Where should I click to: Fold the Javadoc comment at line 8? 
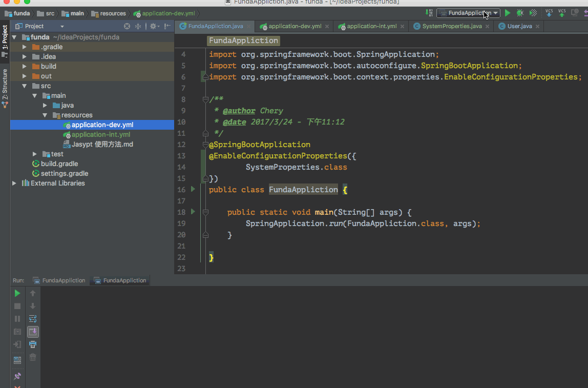(205, 99)
